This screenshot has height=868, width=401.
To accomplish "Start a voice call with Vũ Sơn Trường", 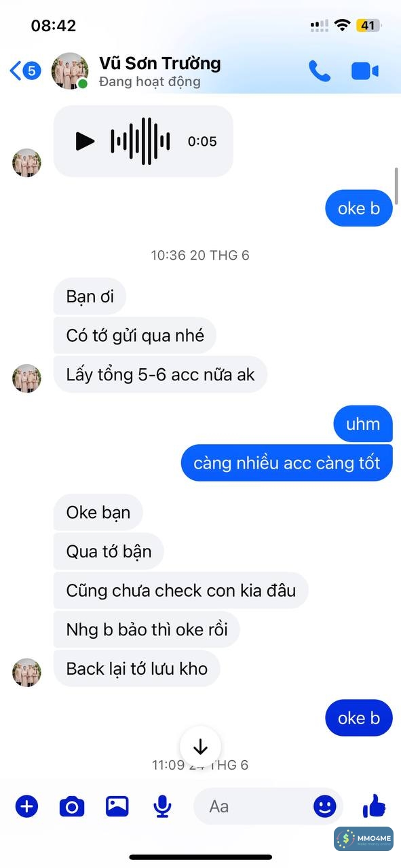I will tap(319, 71).
